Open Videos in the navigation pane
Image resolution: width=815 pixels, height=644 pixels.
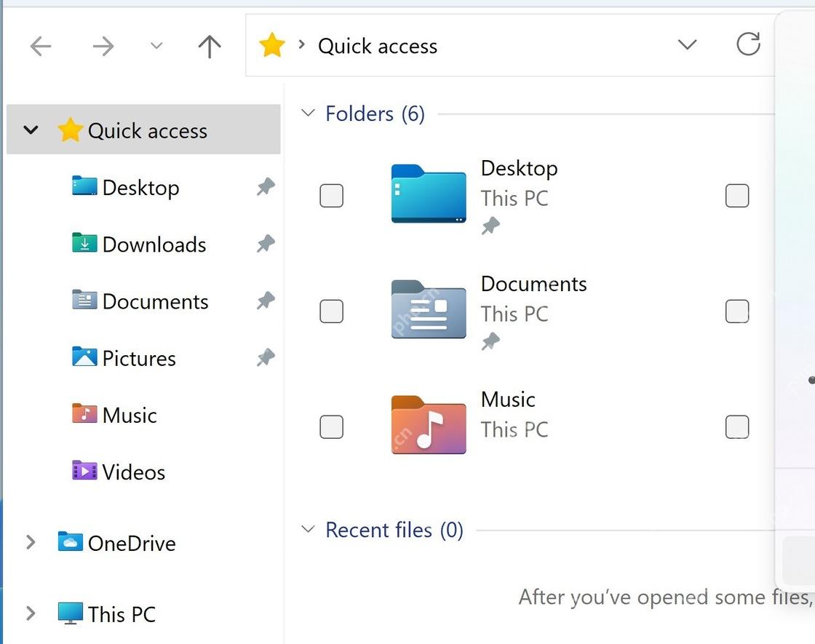[x=134, y=472]
